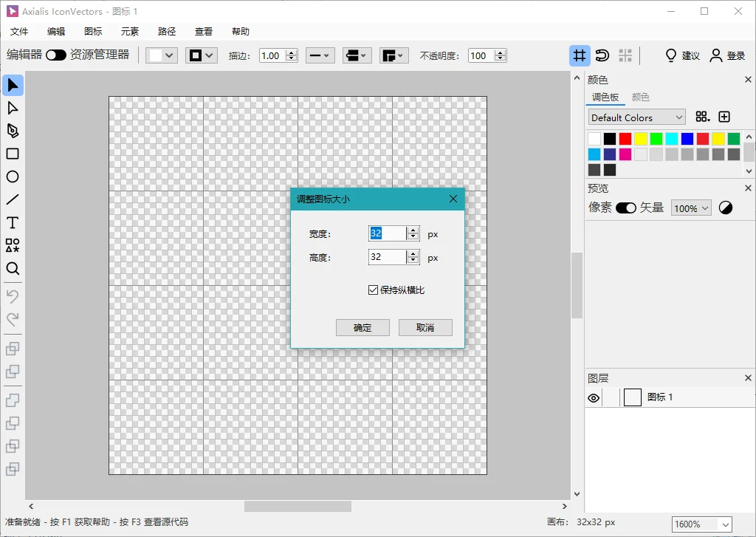Image resolution: width=756 pixels, height=537 pixels.
Task: Select the Text tool
Action: pyautogui.click(x=13, y=222)
